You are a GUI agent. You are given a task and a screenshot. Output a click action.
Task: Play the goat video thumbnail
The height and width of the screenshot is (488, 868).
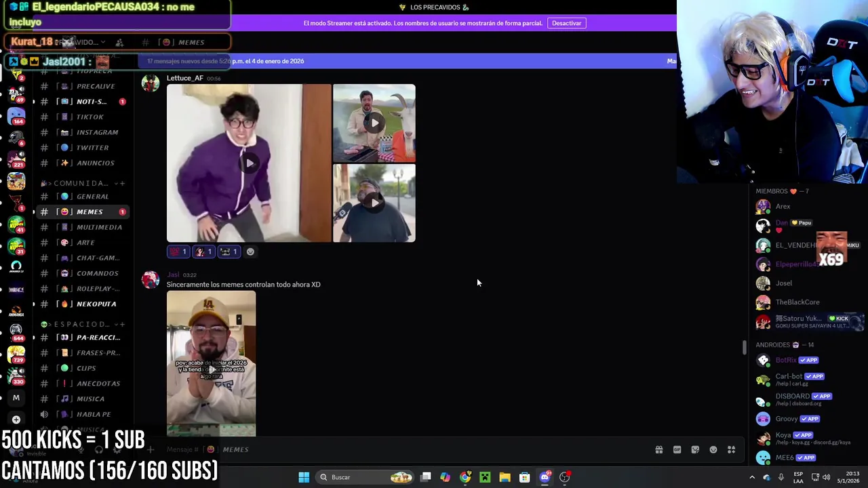(374, 123)
